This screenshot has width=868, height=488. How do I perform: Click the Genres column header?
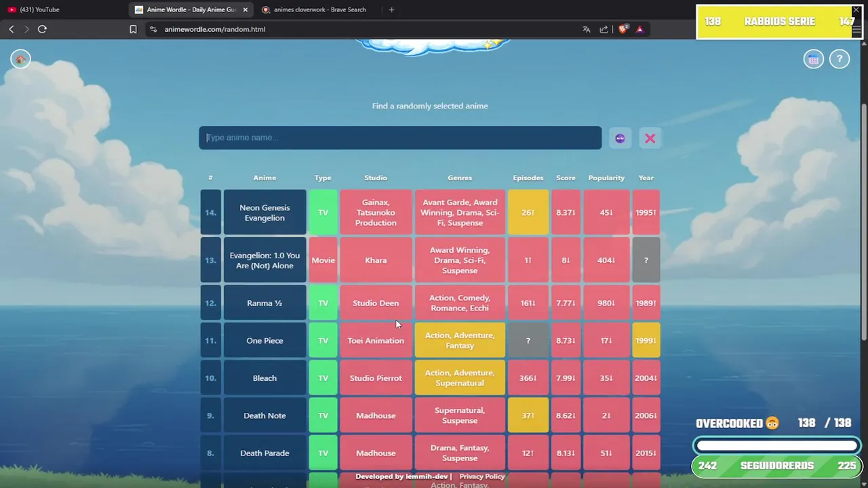pos(460,178)
